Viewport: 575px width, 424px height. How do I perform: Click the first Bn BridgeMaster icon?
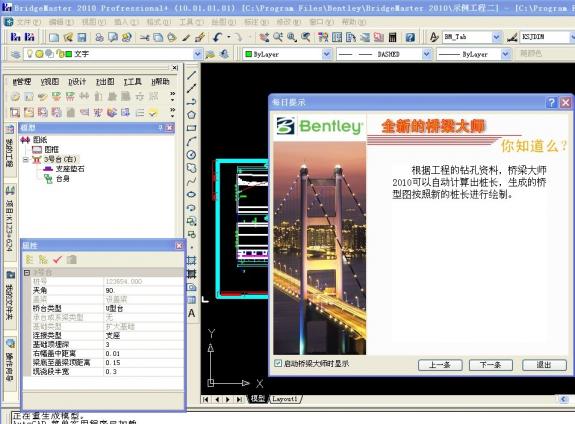pyautogui.click(x=15, y=37)
